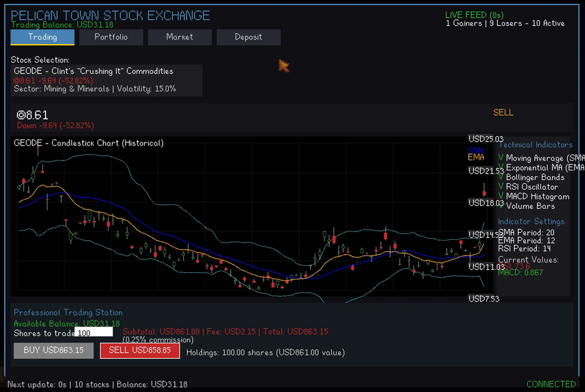Click the SELL USD858.85 button

coord(140,350)
